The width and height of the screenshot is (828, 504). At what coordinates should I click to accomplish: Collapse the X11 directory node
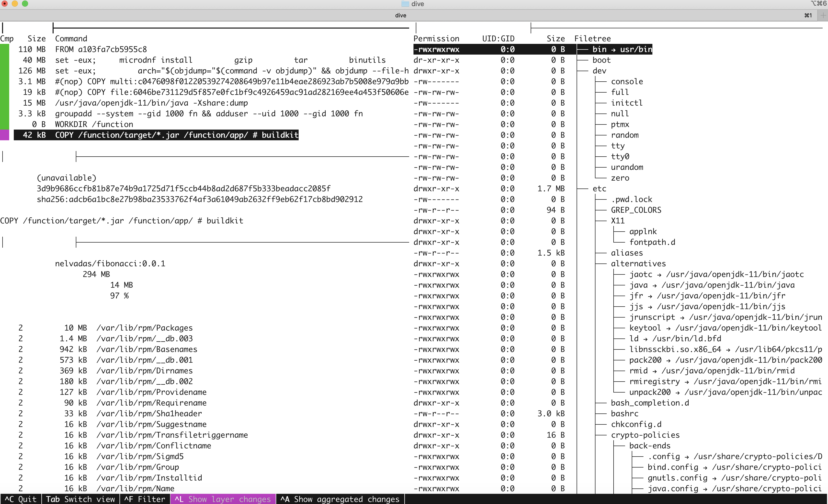coord(618,221)
